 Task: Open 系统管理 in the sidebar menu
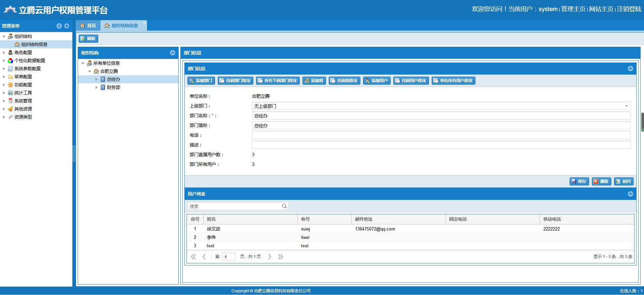[23, 101]
